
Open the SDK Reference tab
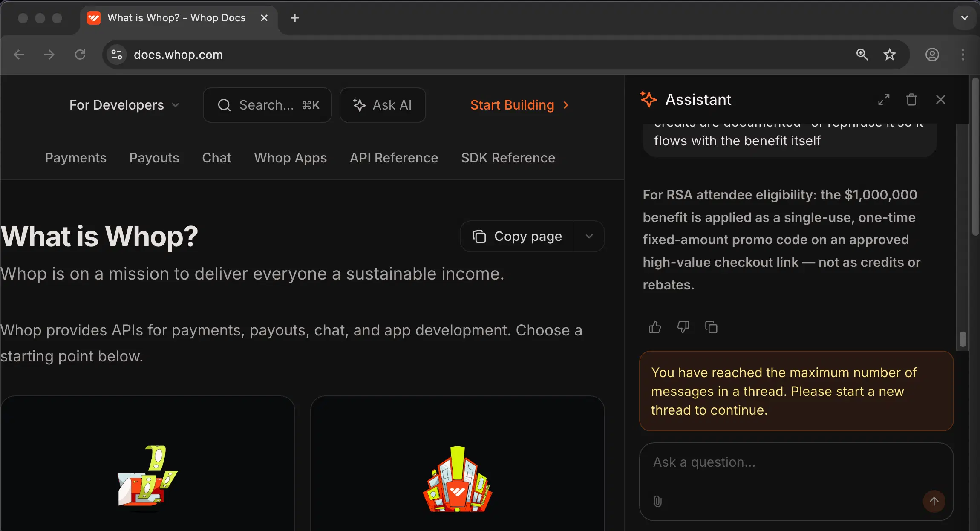pyautogui.click(x=508, y=158)
